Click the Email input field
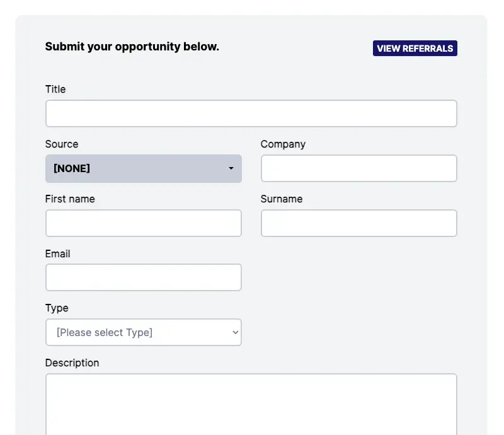This screenshot has height=435, width=504. point(143,277)
